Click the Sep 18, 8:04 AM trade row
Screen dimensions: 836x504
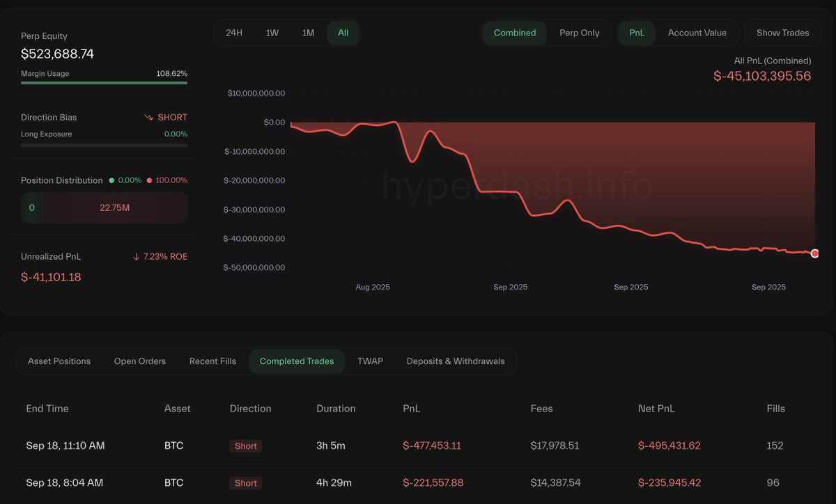(x=417, y=482)
